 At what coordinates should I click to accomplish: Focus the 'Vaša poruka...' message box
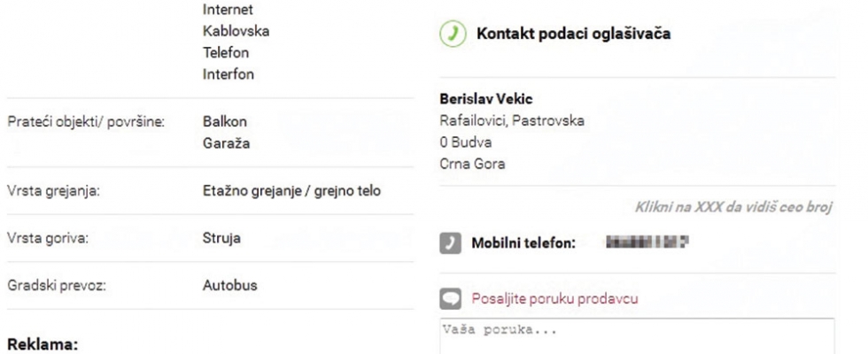(x=638, y=335)
